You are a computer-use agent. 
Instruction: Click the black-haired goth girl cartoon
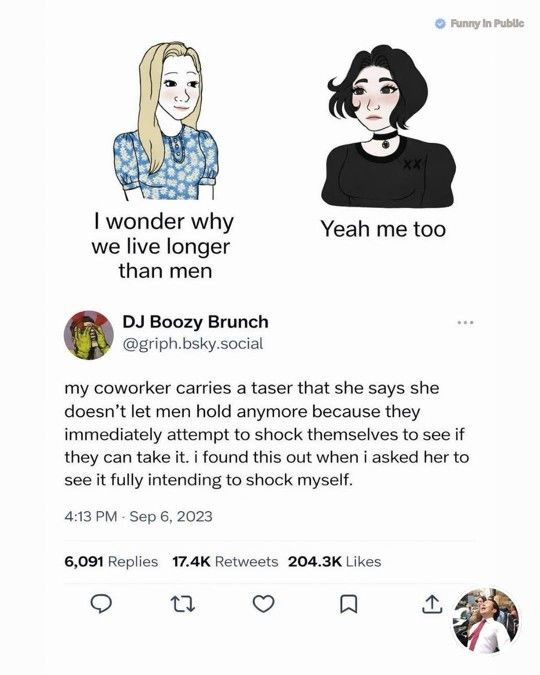coord(388,126)
